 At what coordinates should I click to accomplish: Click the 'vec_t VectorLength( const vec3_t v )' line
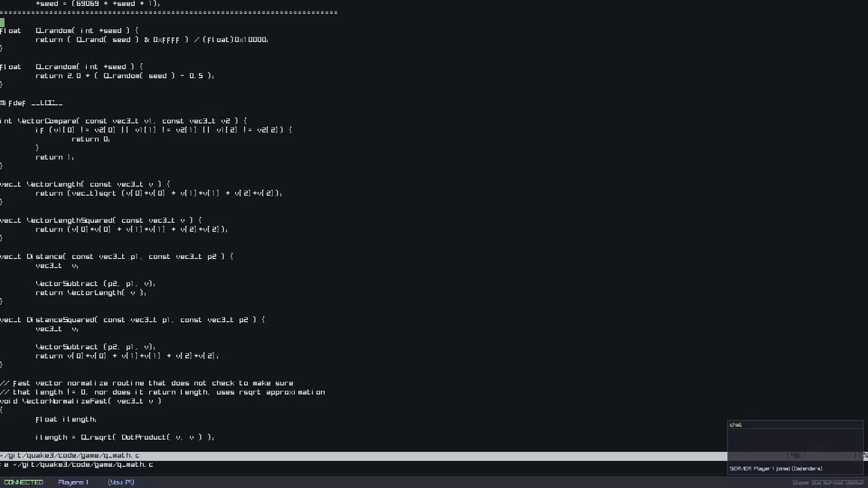[x=85, y=184]
